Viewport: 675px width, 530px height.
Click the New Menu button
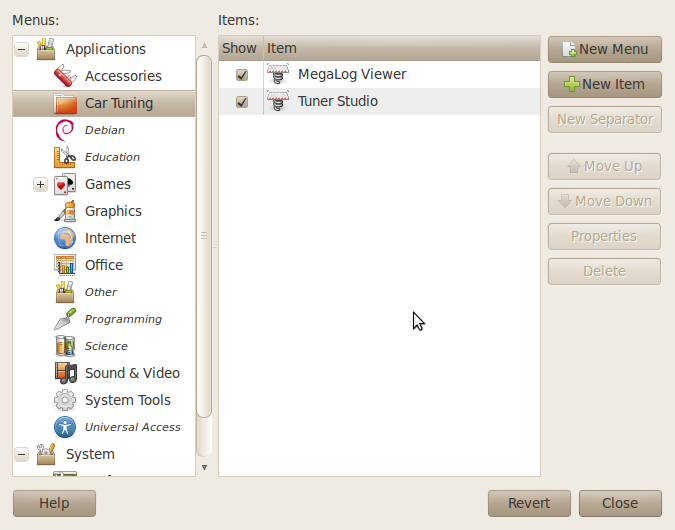[x=605, y=50]
